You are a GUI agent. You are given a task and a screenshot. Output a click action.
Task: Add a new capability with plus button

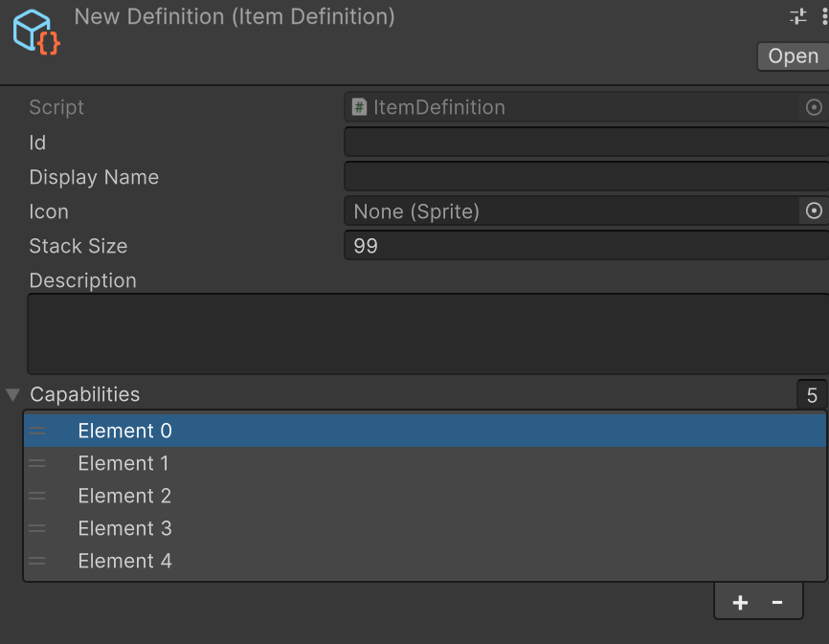click(740, 602)
